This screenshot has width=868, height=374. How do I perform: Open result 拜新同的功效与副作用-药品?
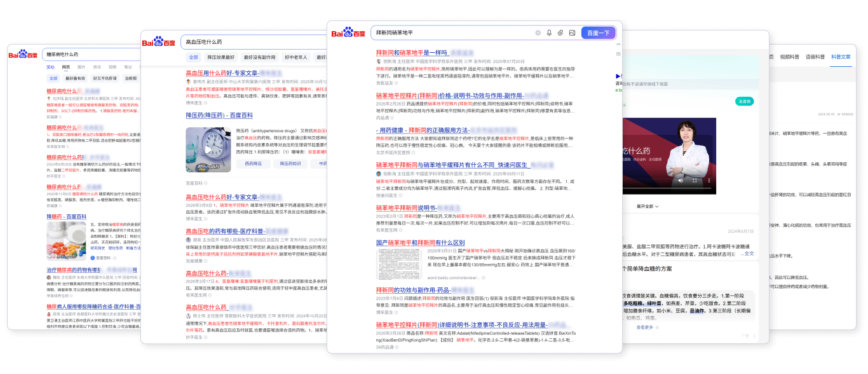coord(415,289)
